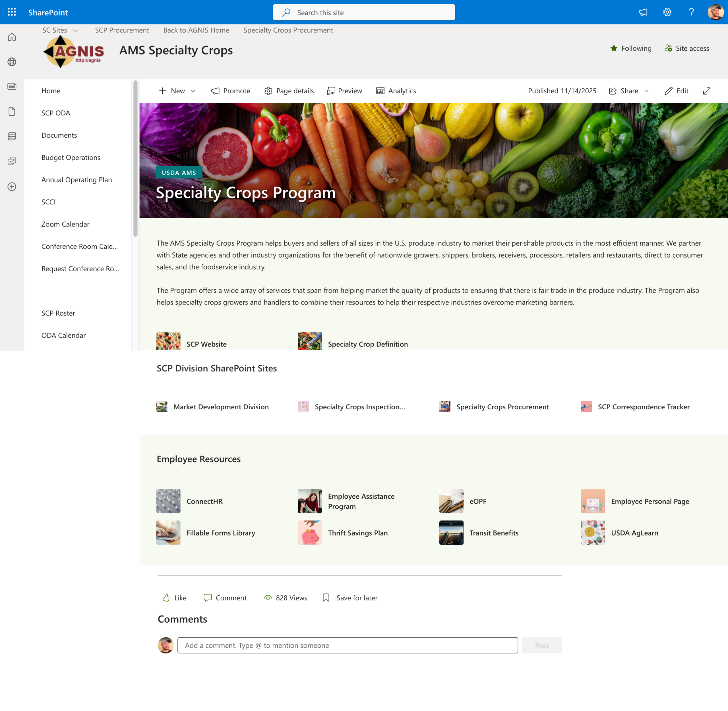Toggle Save for later bookmark
728x711 pixels.
(350, 598)
